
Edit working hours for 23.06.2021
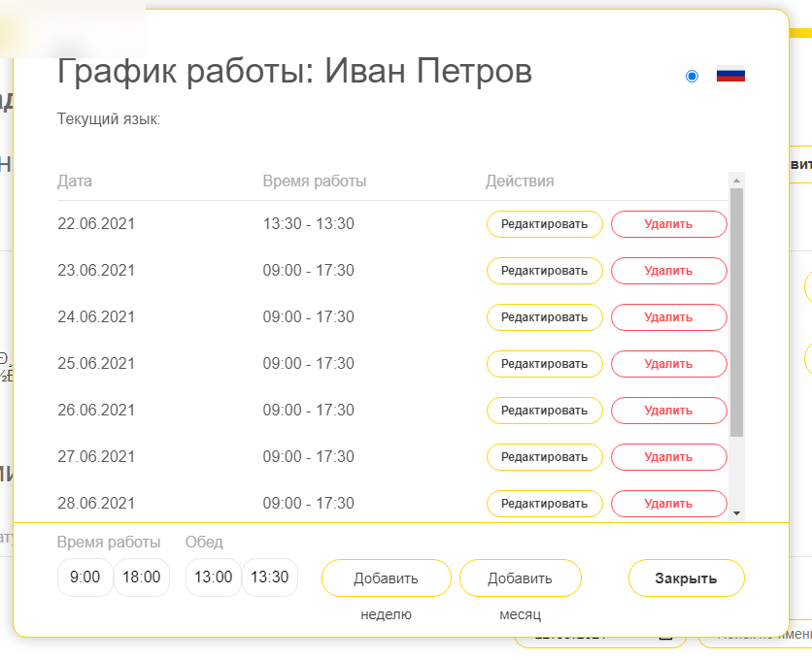[544, 271]
